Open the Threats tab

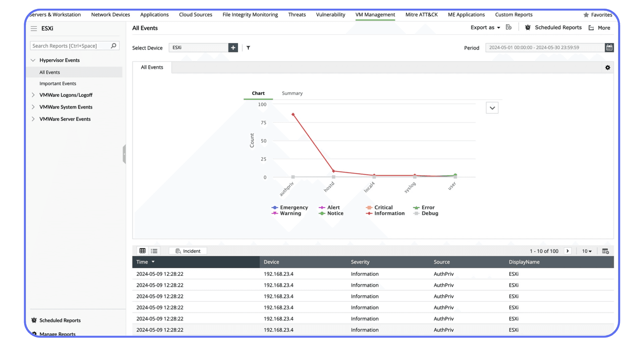(297, 15)
